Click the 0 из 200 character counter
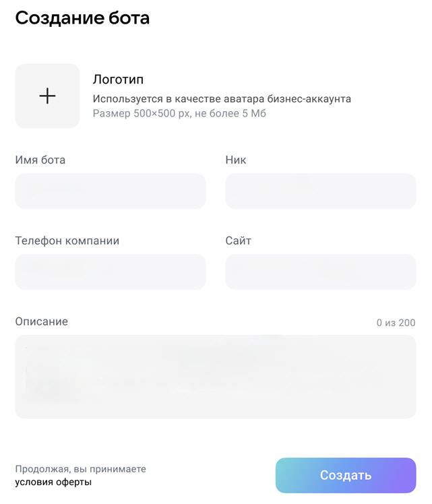Image resolution: width=432 pixels, height=504 pixels. click(x=396, y=323)
